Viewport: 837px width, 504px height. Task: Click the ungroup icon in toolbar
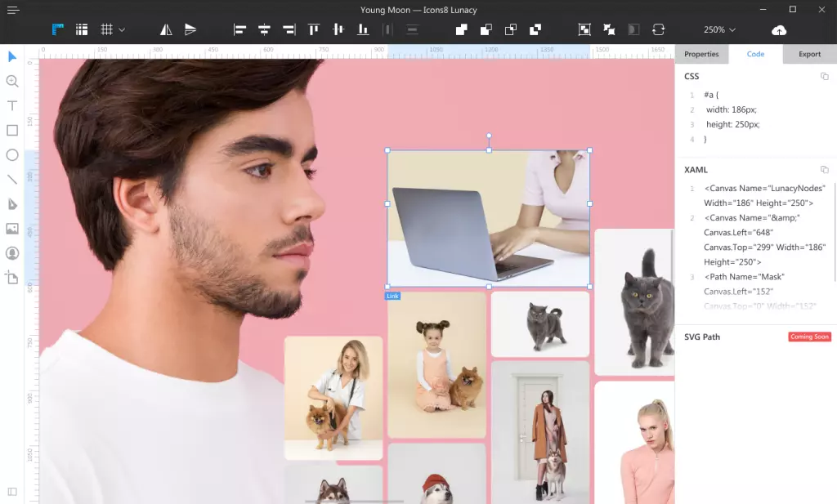click(x=609, y=29)
